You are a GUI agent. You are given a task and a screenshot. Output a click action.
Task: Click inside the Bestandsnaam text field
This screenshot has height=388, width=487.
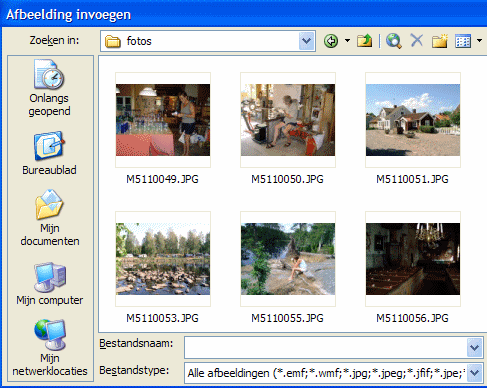(326, 348)
